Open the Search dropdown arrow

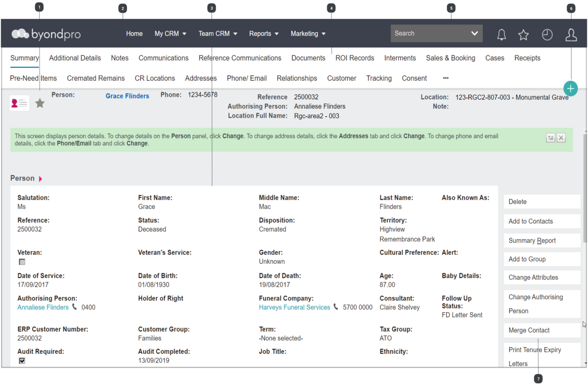pos(474,33)
